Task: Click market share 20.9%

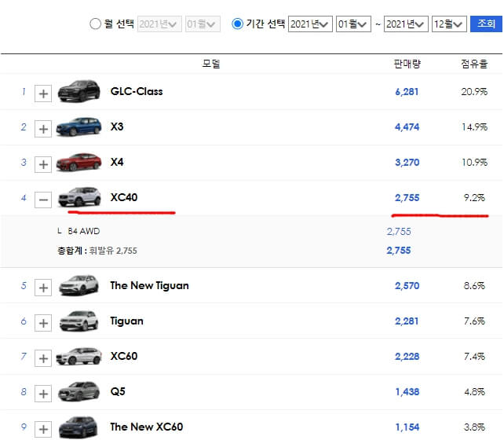Action: (x=474, y=92)
